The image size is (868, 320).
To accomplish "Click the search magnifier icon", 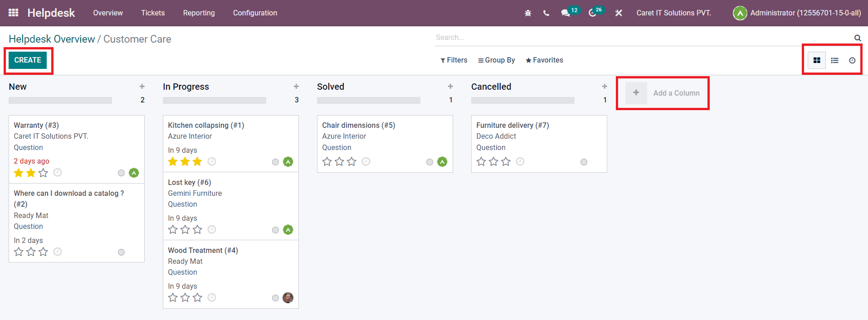I will click(x=858, y=38).
